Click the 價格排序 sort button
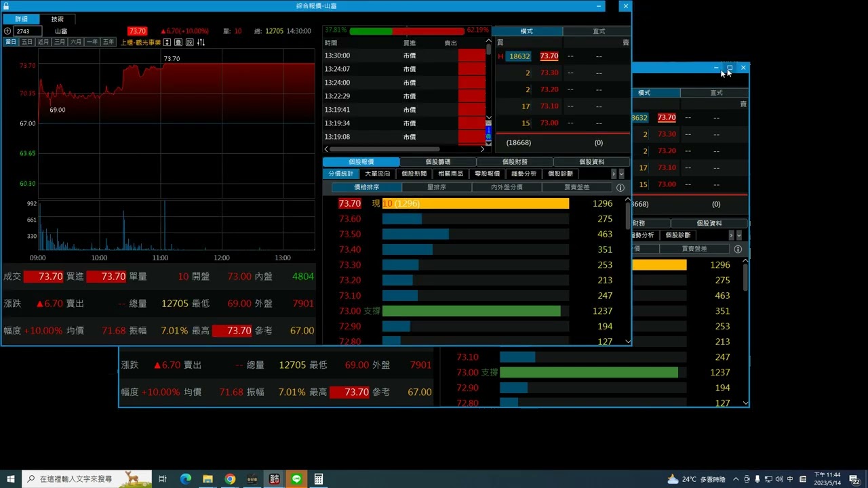The height and width of the screenshot is (488, 868). 367,188
